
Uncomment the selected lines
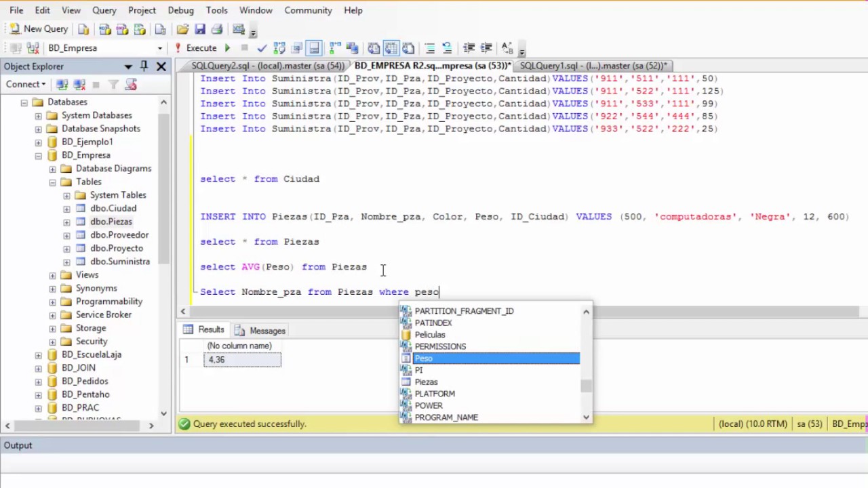447,48
